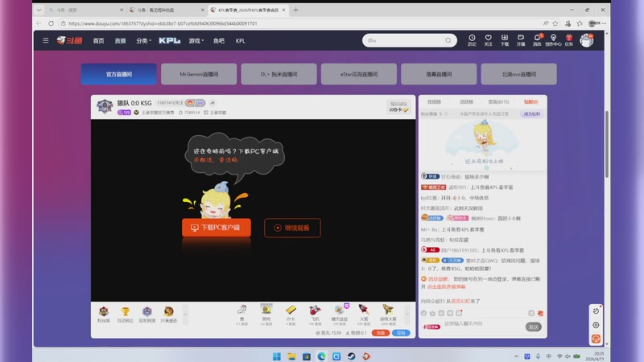Send the 飞机 airplane gift

(x=315, y=315)
